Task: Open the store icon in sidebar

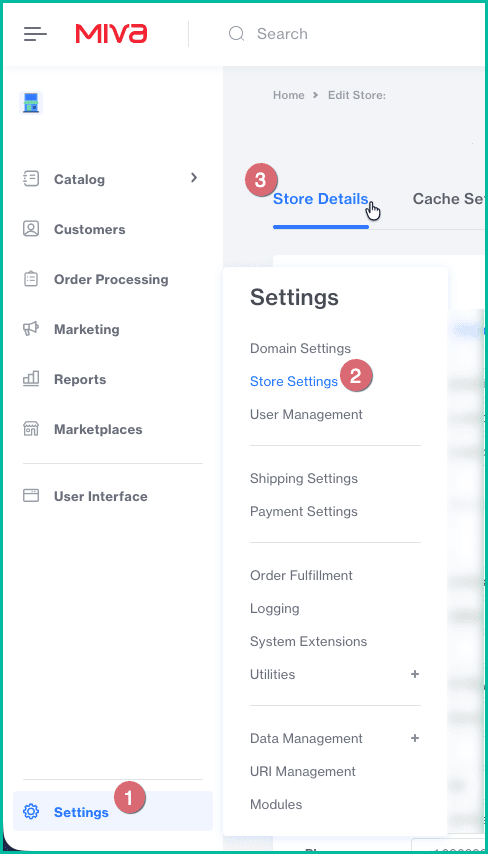Action: click(x=31, y=102)
